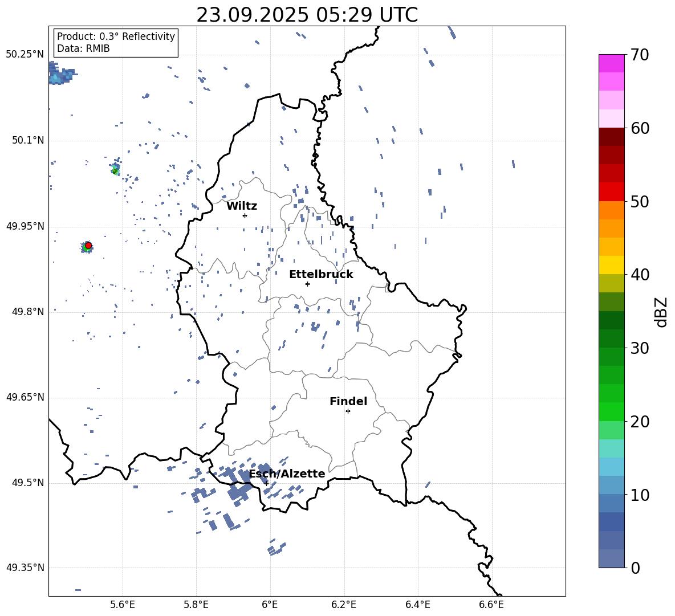Viewport: 675px width, 616px height.
Task: Click the Product 0.3° Reflectivity info box
Action: (x=116, y=43)
